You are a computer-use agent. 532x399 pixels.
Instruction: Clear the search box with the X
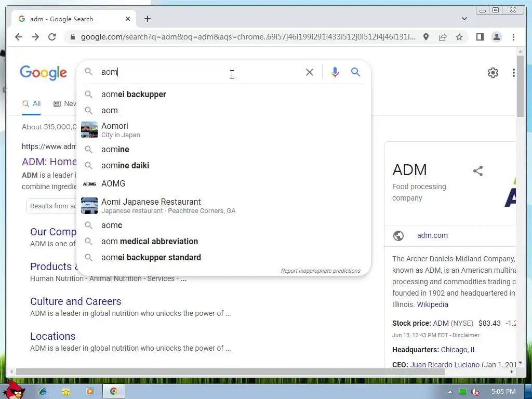(x=310, y=72)
